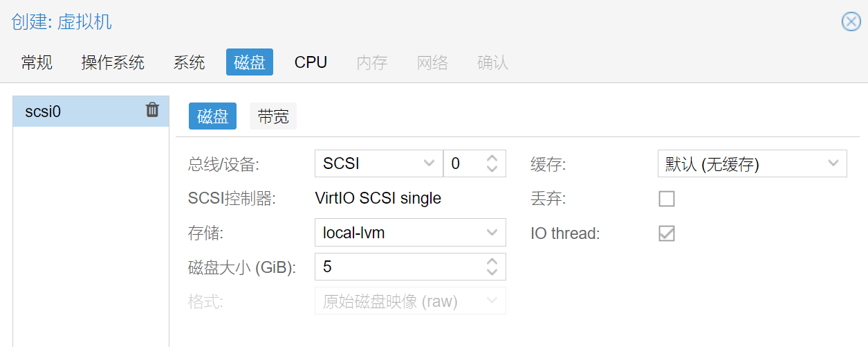Delete scsi0 disk with trash icon

[152, 110]
